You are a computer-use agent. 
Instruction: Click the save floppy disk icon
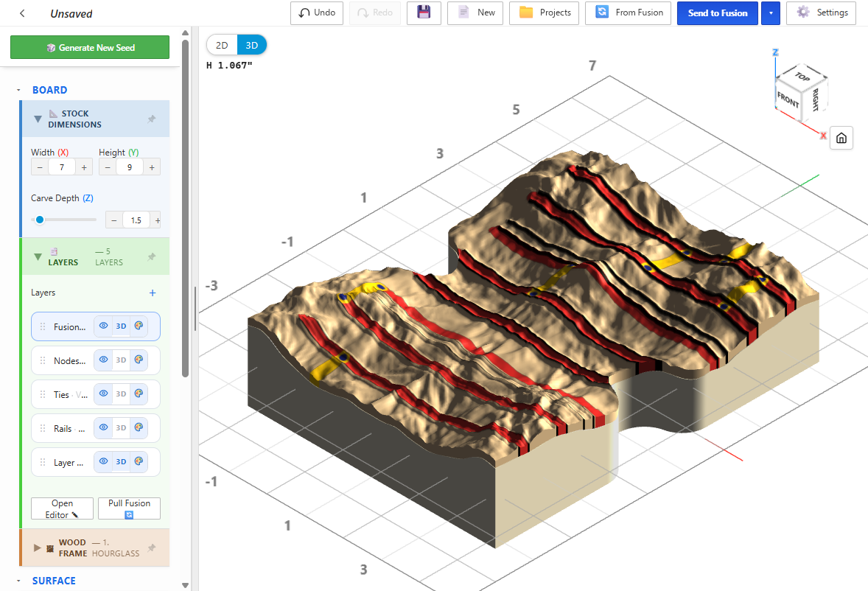pyautogui.click(x=424, y=13)
